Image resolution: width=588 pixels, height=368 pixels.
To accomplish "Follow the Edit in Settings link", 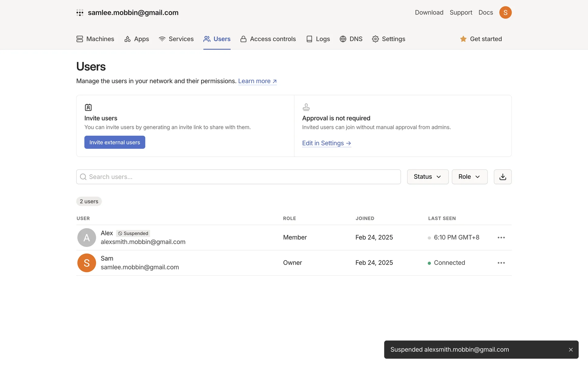I will pos(326,143).
